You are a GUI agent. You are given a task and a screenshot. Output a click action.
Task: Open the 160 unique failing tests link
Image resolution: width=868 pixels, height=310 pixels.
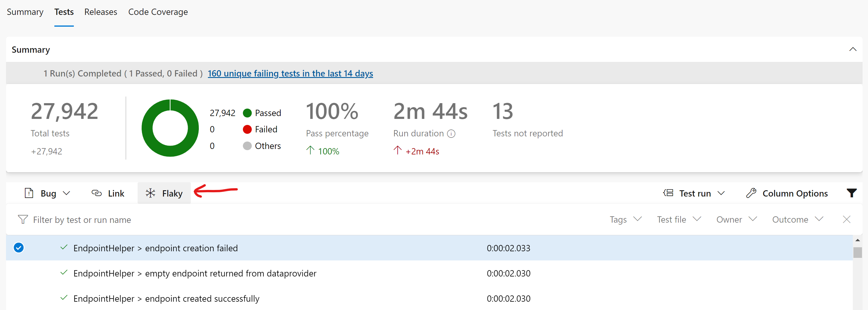290,73
